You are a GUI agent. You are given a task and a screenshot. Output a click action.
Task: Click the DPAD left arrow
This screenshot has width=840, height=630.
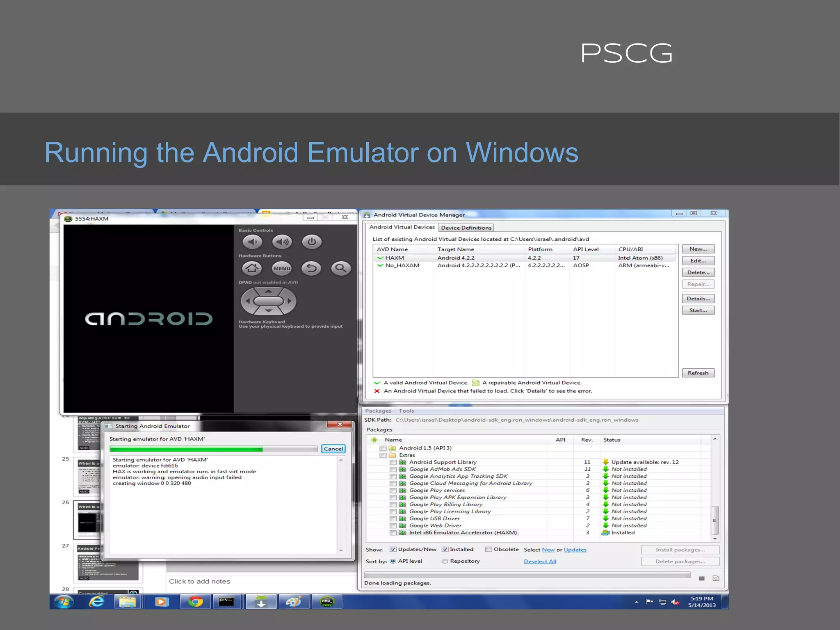pyautogui.click(x=247, y=301)
